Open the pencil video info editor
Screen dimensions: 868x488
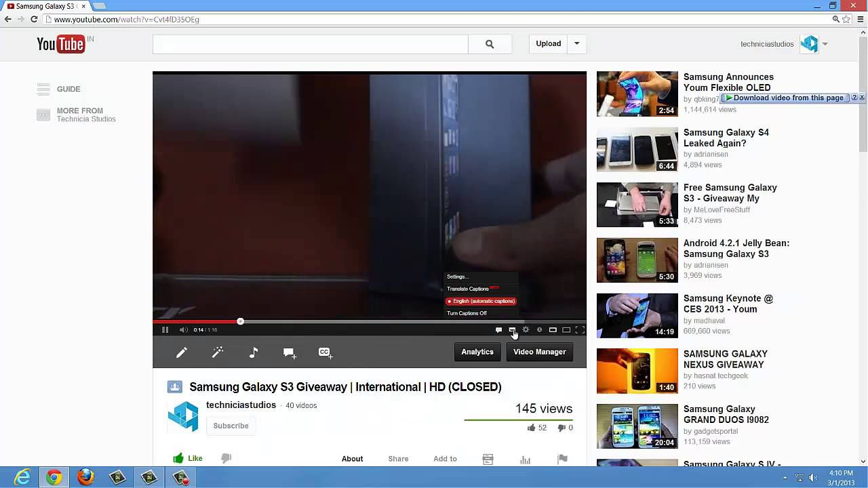tap(182, 352)
